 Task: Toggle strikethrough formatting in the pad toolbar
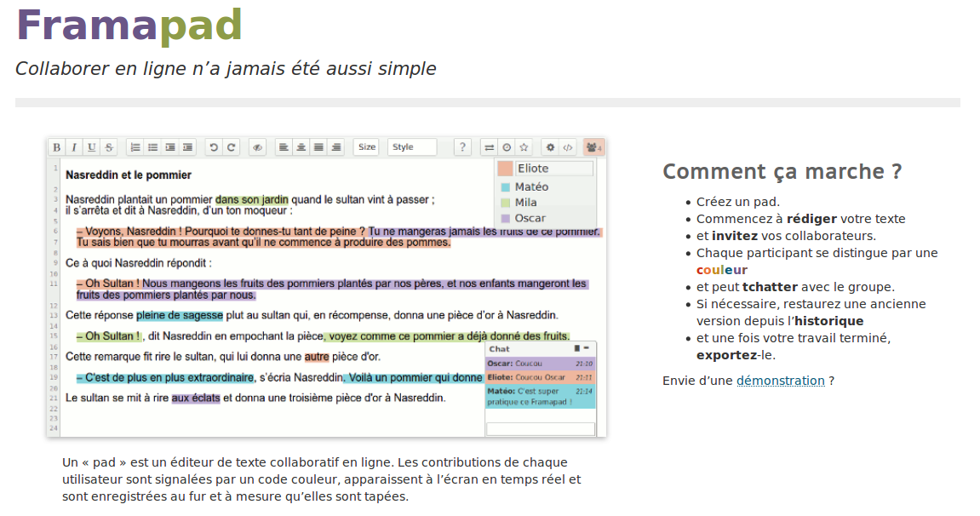coord(109,147)
